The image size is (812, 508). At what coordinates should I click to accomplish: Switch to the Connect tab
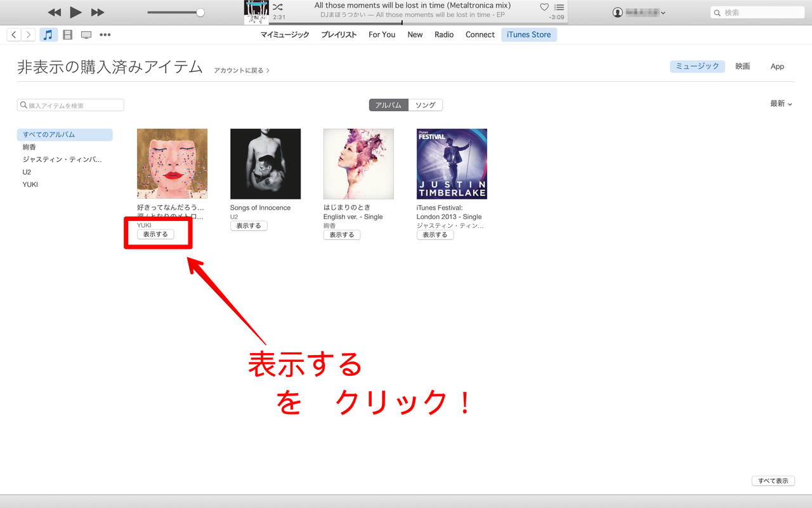click(480, 35)
